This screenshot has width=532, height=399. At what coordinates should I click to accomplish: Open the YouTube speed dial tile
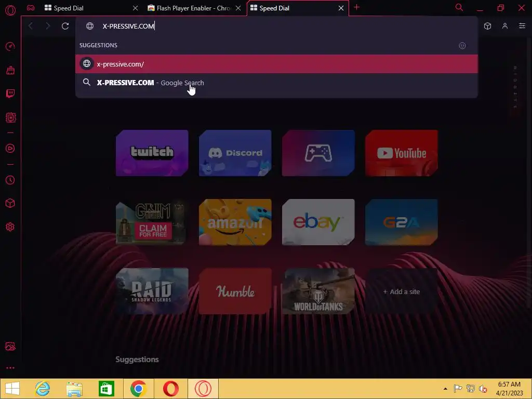[x=402, y=153]
